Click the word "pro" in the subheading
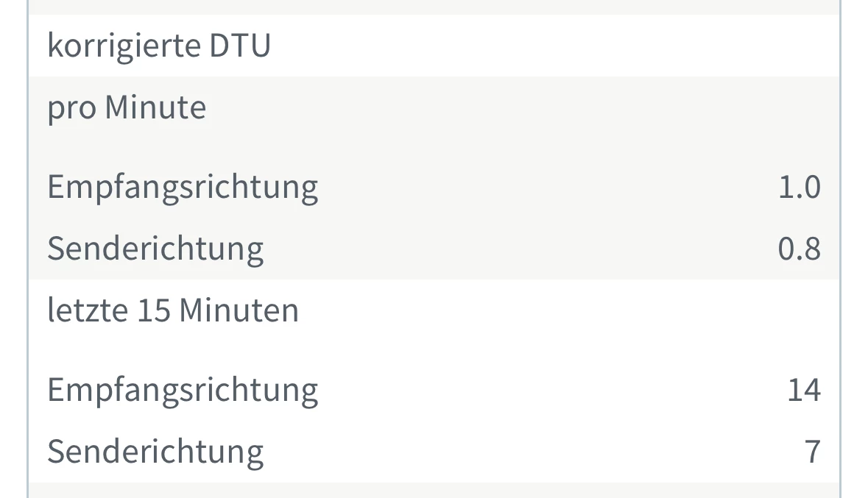The image size is (868, 498). tap(71, 109)
